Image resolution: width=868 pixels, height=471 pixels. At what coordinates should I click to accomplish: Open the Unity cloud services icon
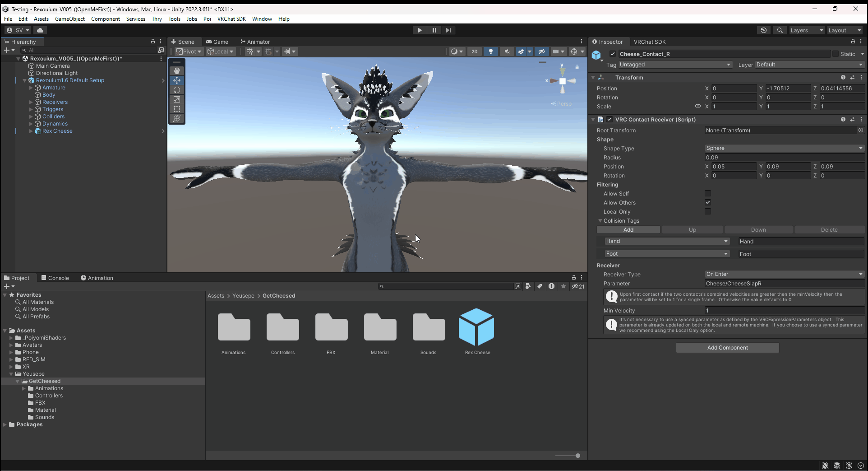pyautogui.click(x=40, y=30)
